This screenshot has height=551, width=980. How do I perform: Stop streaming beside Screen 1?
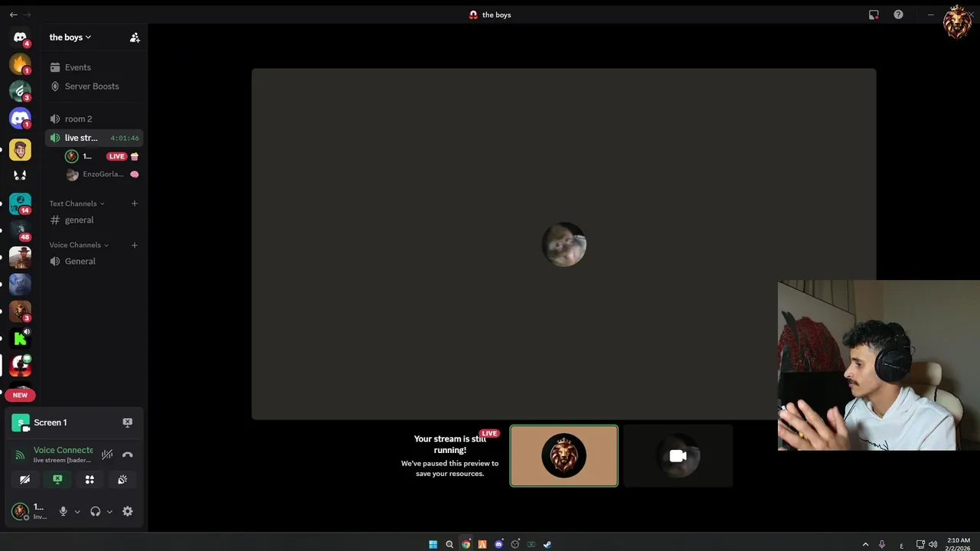pos(128,422)
